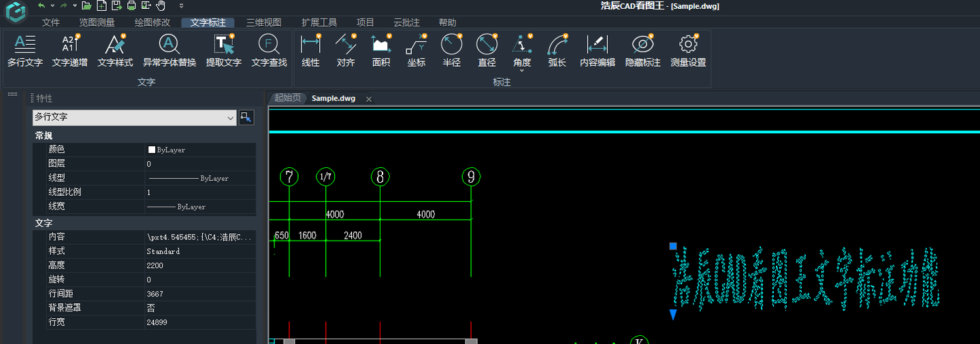The image size is (980, 344).
Task: Click the export image icon
Action: pos(146,5)
